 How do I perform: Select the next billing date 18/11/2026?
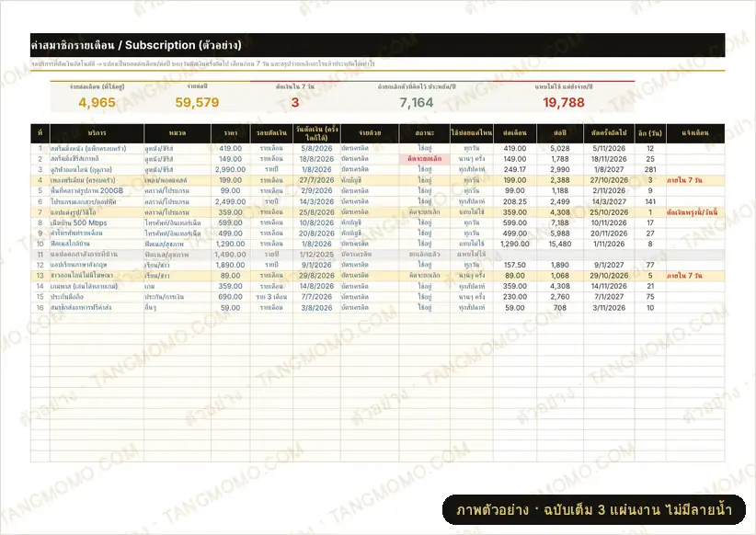pyautogui.click(x=609, y=159)
